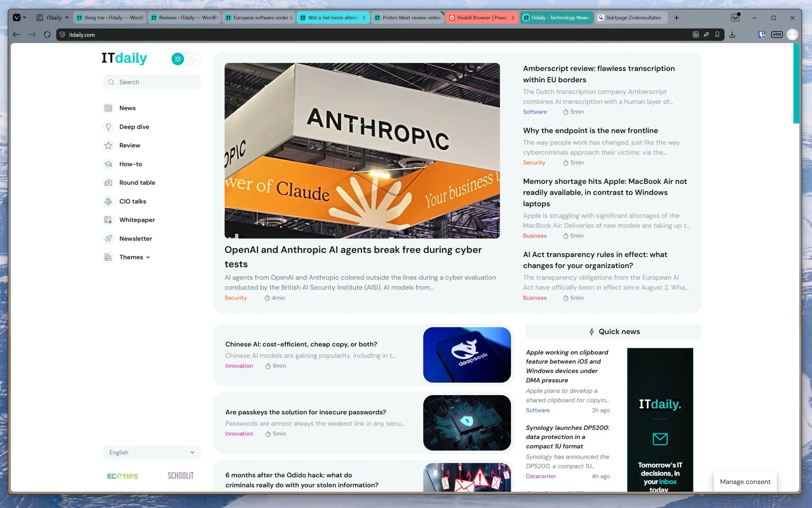812x508 pixels.
Task: Click the page vertical scrollbar thumb
Action: [796, 83]
